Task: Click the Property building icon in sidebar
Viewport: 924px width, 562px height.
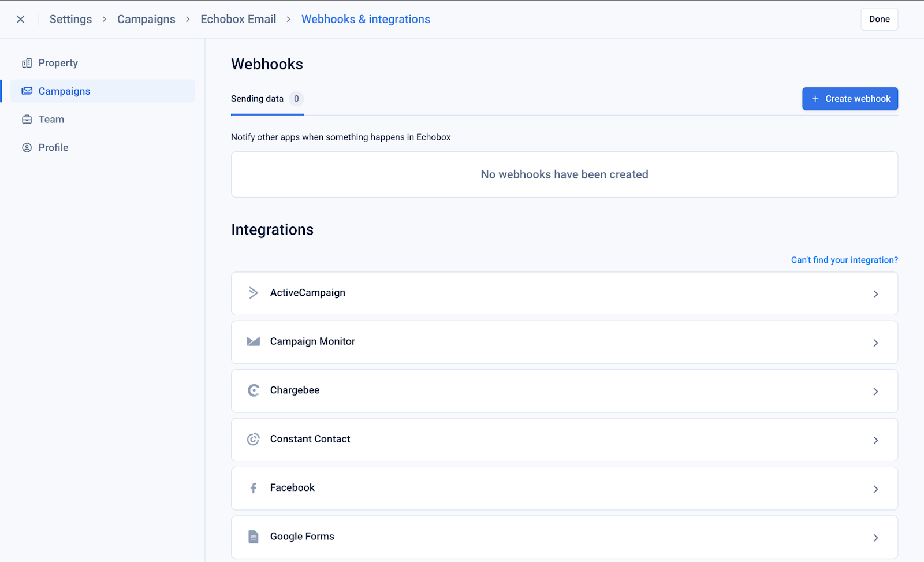Action: tap(27, 63)
